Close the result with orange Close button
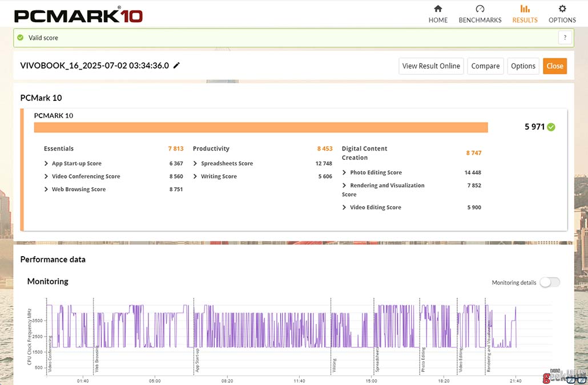Image resolution: width=588 pixels, height=385 pixels. tap(555, 66)
